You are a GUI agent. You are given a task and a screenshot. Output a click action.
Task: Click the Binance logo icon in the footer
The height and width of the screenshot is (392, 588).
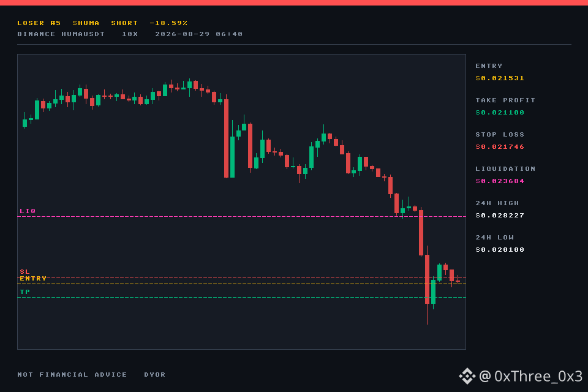tap(467, 376)
